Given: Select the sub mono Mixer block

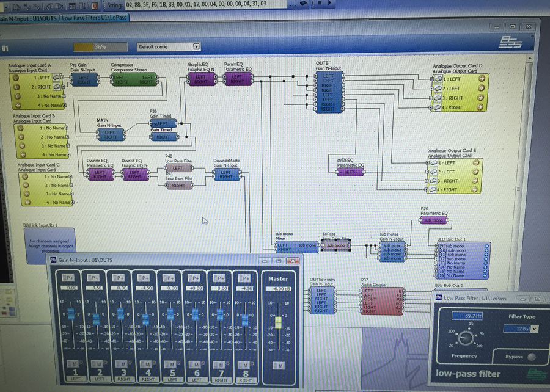Looking at the screenshot, I should coord(296,247).
